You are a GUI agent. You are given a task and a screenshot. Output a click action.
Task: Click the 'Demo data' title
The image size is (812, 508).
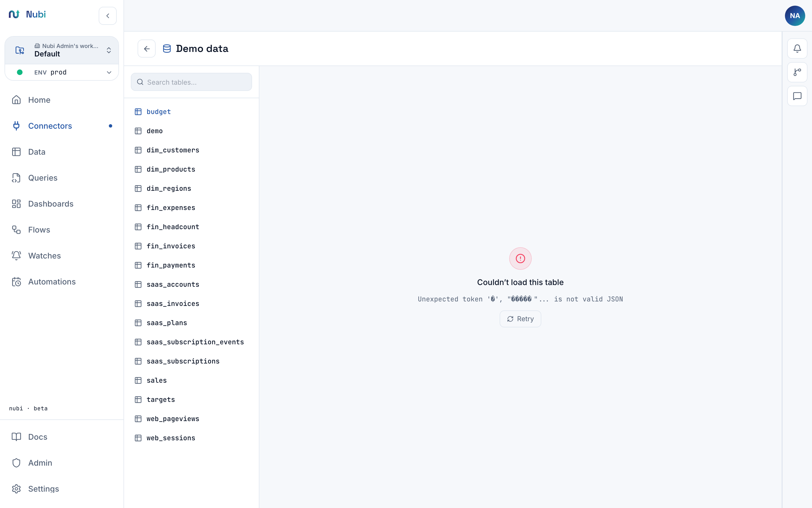point(202,49)
